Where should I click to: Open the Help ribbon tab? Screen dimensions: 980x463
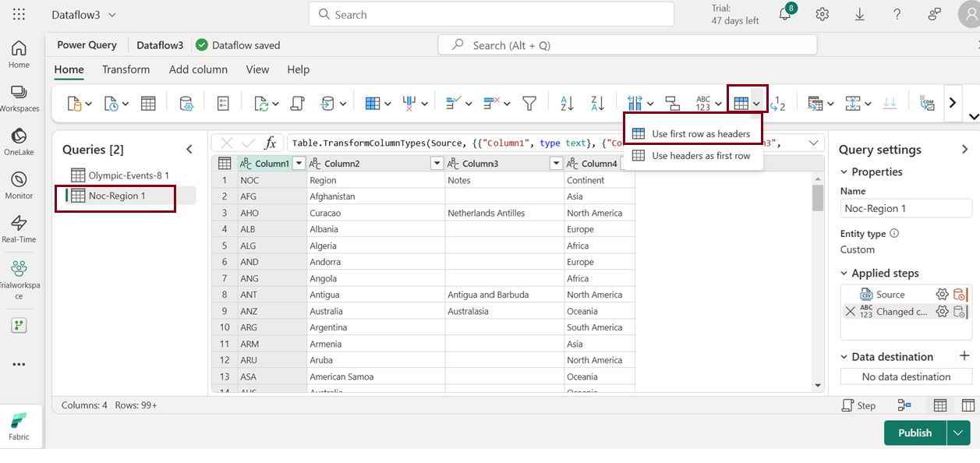pos(298,69)
